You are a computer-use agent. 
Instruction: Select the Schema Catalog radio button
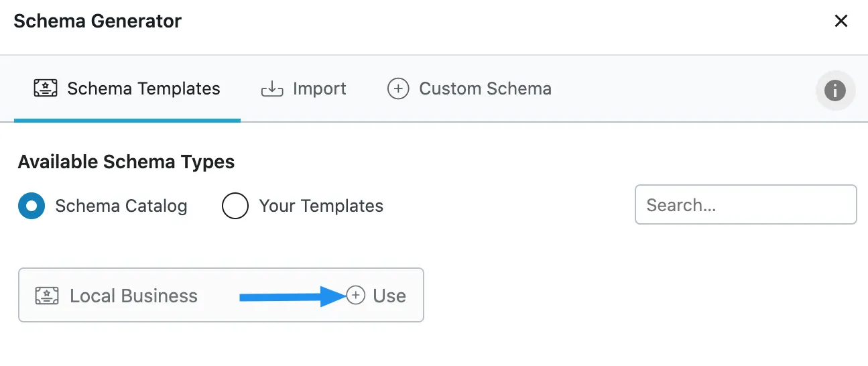32,206
